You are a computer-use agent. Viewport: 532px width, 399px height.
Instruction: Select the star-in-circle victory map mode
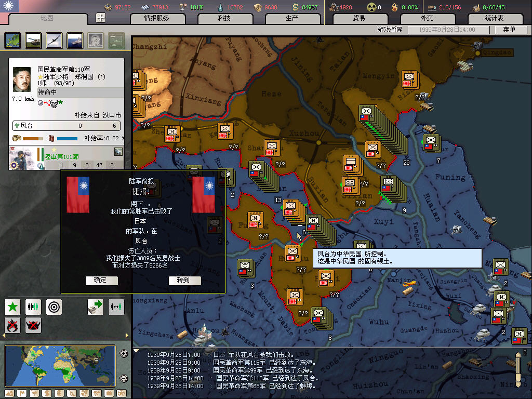tap(122, 393)
